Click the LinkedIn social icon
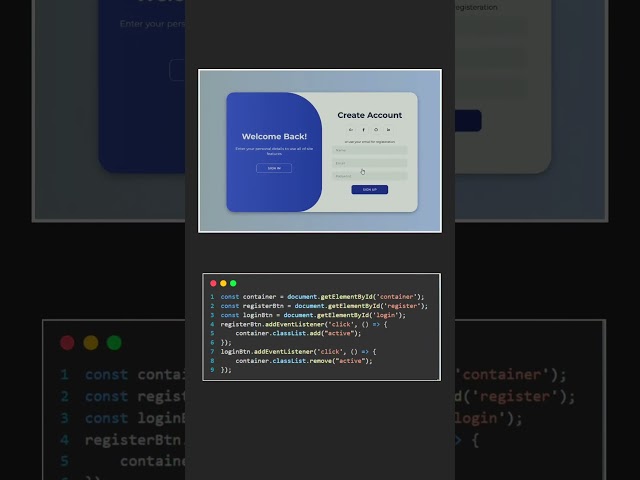 tap(388, 130)
